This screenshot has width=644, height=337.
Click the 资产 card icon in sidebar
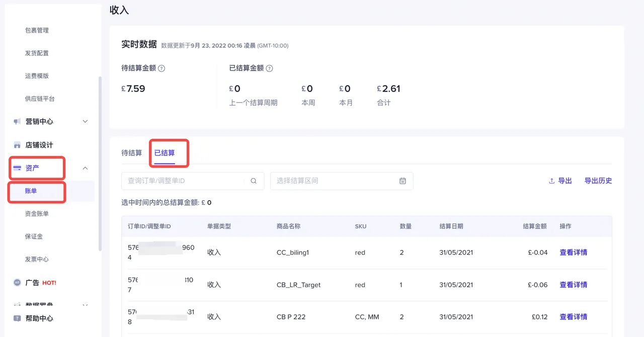tap(18, 168)
